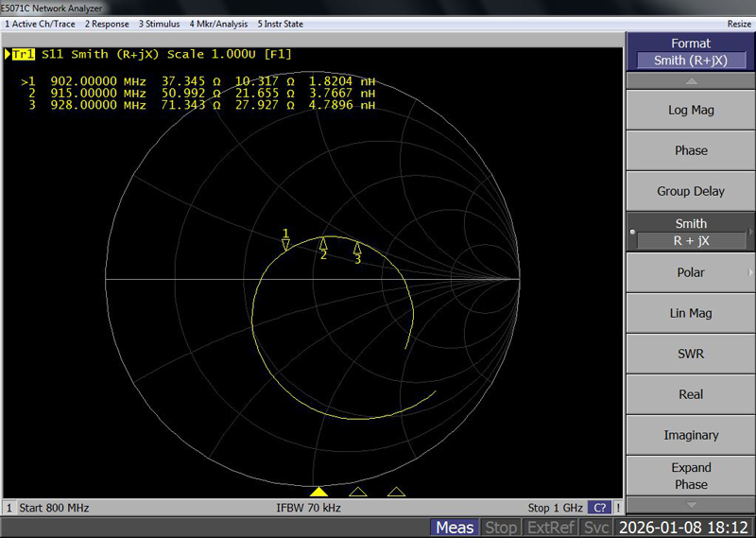Click the Tr1 trace label

(x=22, y=54)
